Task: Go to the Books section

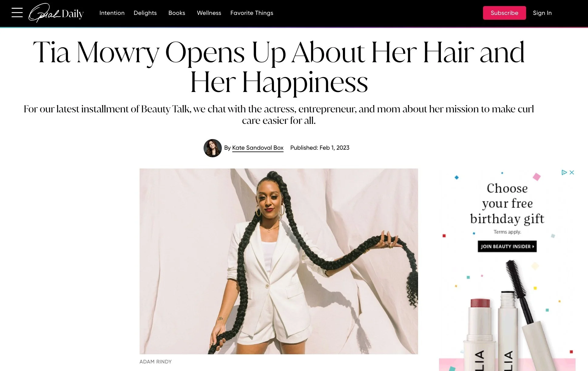Action: pyautogui.click(x=177, y=13)
